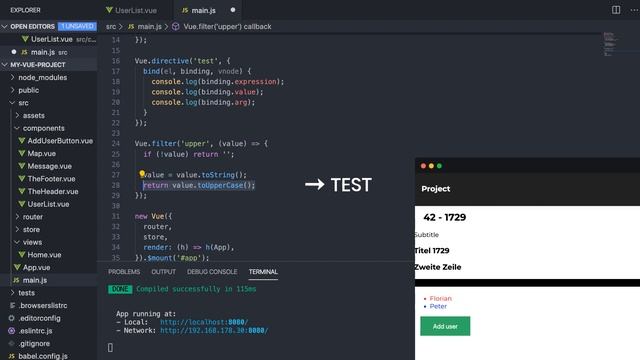Click the git icon next to .gitignore

[x=12, y=343]
